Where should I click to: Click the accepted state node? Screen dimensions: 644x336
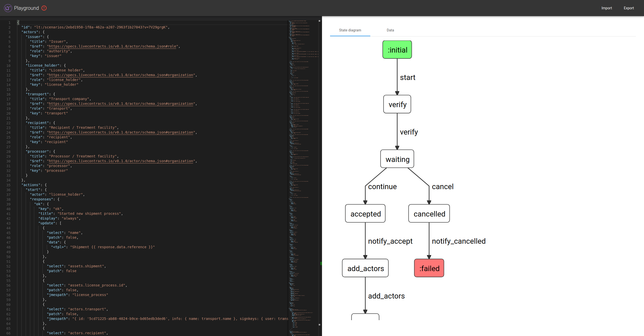pos(365,214)
